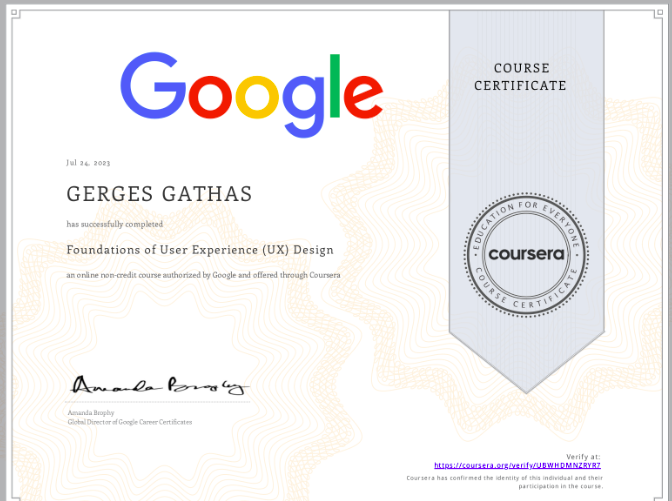Click the printed name Amanda Brophy
Viewport: 672px width, 501px height.
point(91,413)
